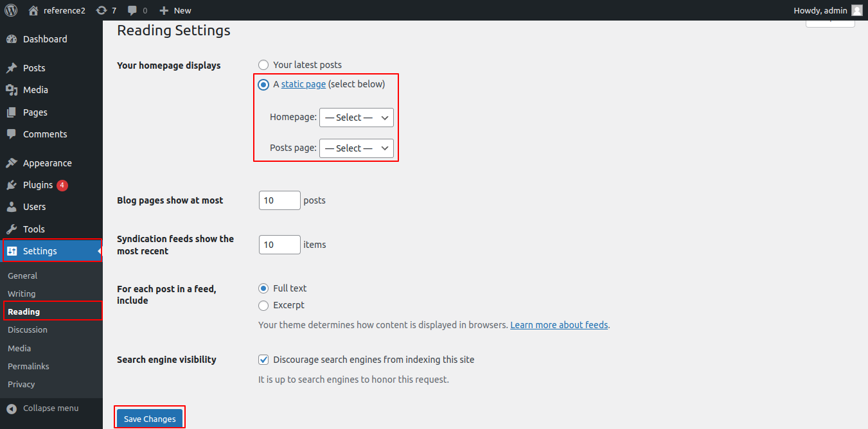This screenshot has height=429, width=868.
Task: Click the updates icon showing 7
Action: click(x=102, y=10)
